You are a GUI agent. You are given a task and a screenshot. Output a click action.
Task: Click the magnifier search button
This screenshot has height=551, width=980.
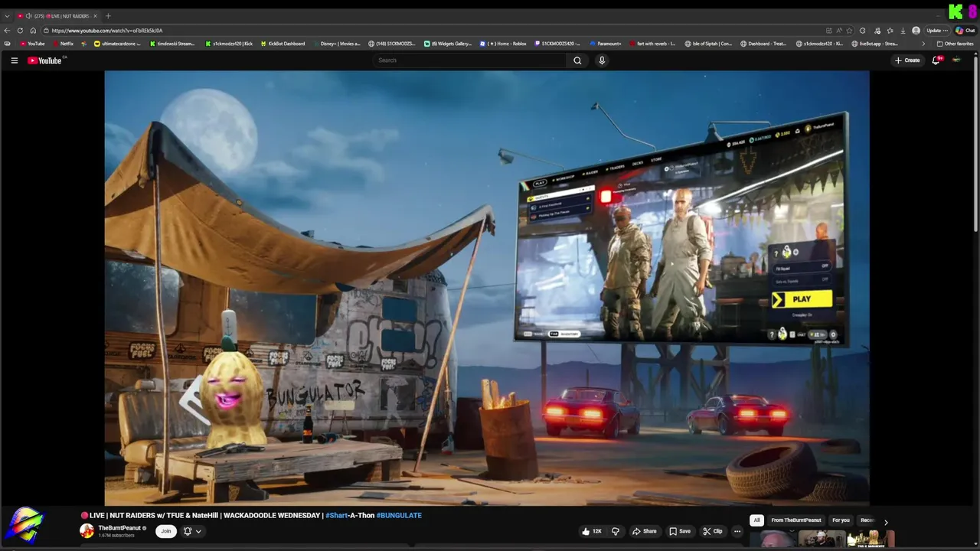[577, 60]
